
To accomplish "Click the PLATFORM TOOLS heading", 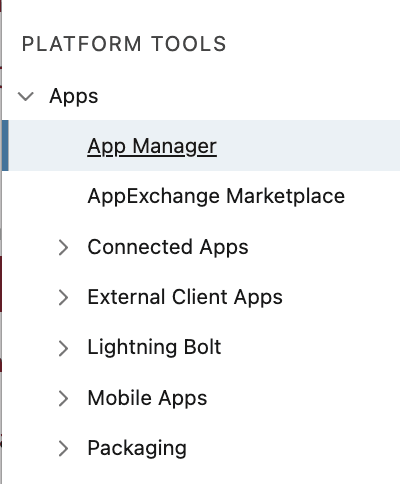I will click(124, 44).
